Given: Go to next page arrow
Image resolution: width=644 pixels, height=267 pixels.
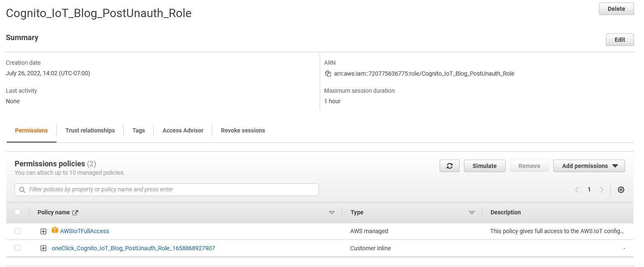Looking at the screenshot, I should 602,190.
